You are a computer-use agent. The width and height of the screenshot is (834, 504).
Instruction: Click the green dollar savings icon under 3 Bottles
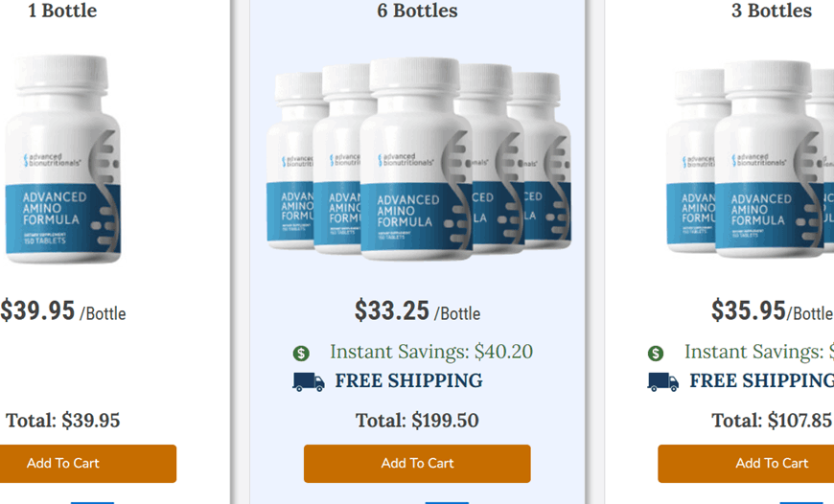656,353
